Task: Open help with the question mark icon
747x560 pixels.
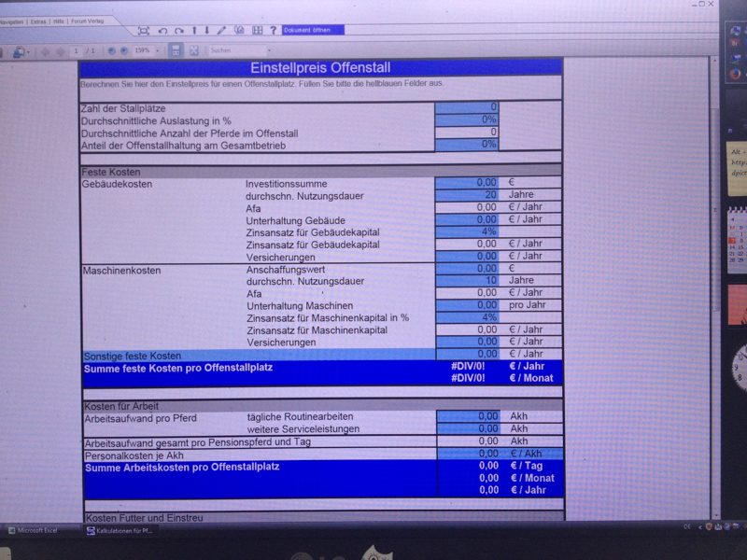Action: point(273,31)
